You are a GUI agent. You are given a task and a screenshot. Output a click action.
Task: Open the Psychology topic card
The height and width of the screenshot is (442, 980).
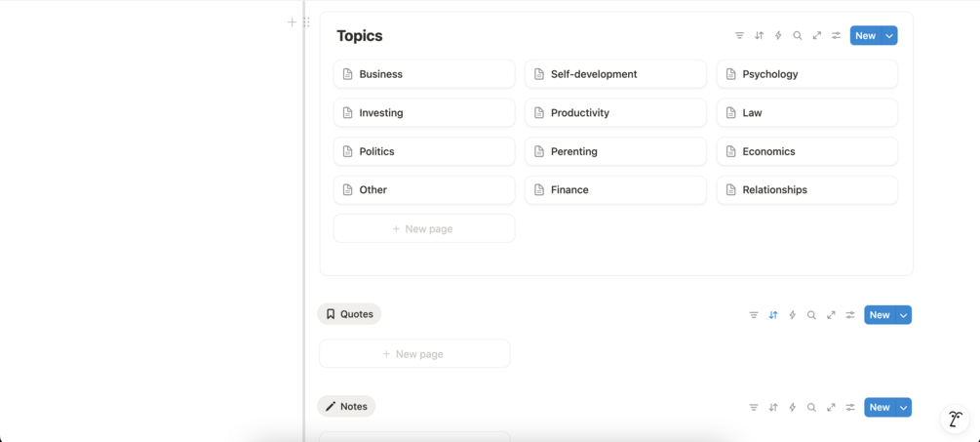coord(806,74)
